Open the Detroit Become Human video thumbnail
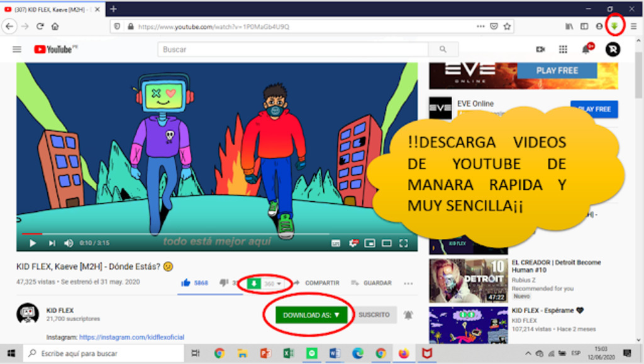The width and height of the screenshot is (644, 364). click(460, 280)
